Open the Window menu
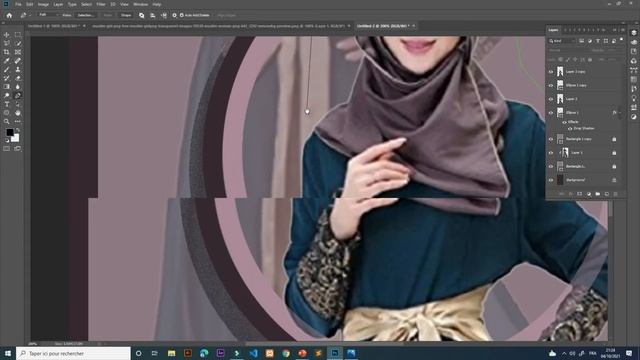This screenshot has height=360, width=640. (140, 4)
